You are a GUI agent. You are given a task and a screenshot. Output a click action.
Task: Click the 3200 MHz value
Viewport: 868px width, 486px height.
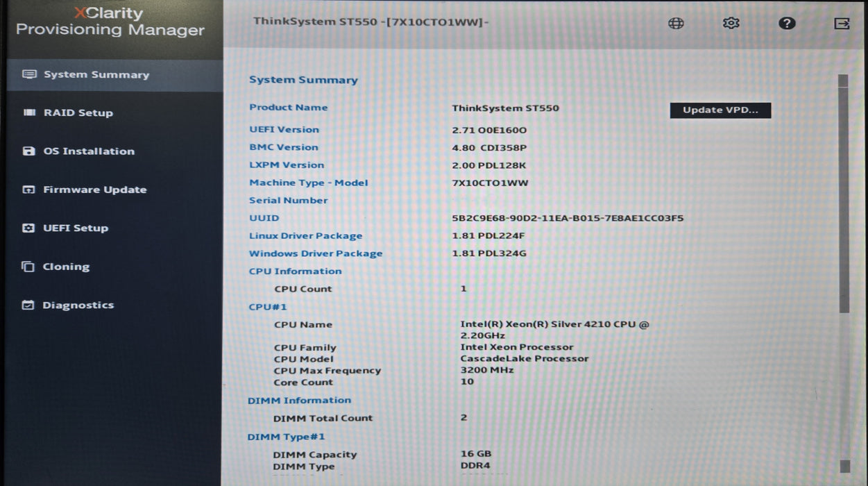487,370
